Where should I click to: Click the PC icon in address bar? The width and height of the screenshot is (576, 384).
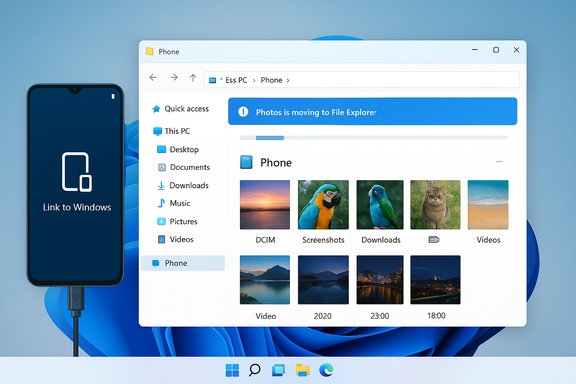coord(212,80)
